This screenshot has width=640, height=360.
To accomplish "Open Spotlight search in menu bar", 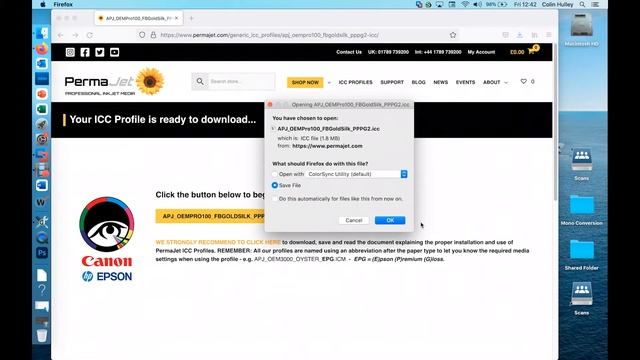I will [x=582, y=4].
